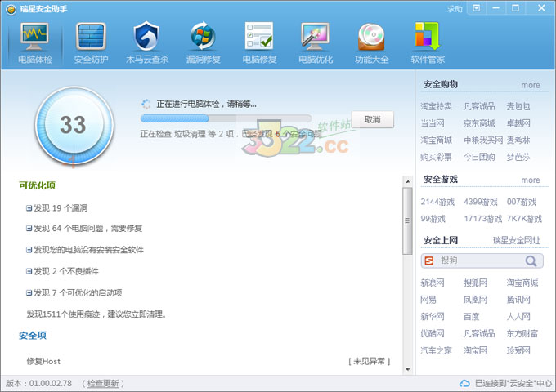The image size is (556, 392).
Task: Open 中粮我买网 shopping link
Action: 483,140
